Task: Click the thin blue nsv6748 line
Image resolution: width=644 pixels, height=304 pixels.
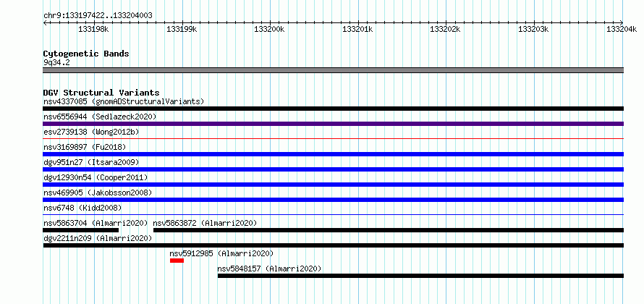Action: tap(334, 214)
